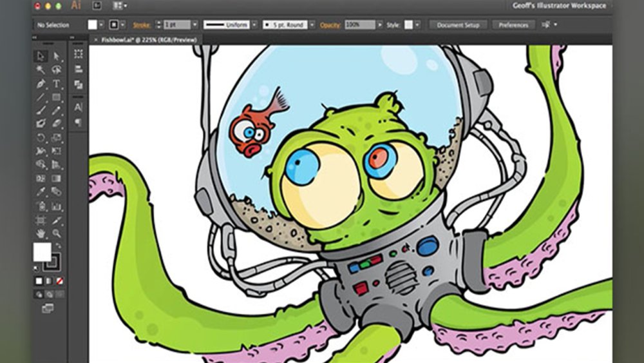
Task: Click the large white Fill swatch in toolbox
Action: pos(42,251)
